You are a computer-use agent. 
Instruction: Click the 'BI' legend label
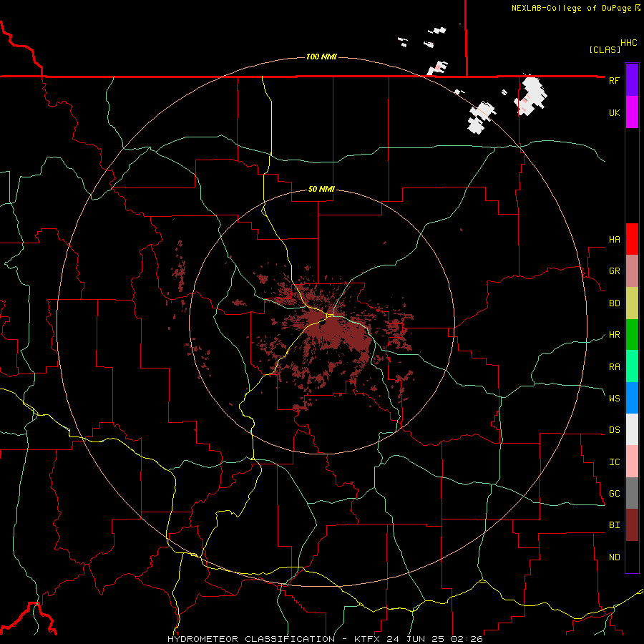click(614, 525)
